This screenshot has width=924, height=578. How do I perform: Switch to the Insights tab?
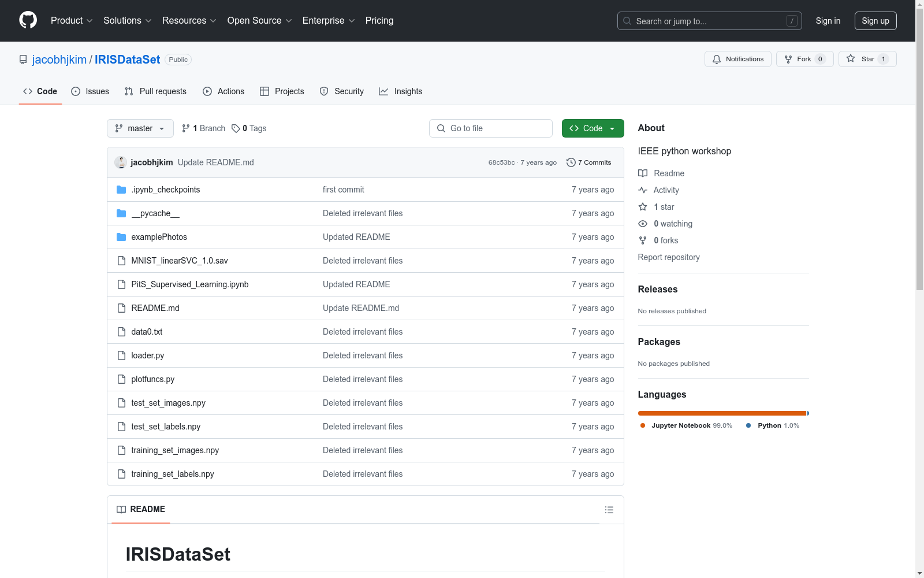(401, 91)
